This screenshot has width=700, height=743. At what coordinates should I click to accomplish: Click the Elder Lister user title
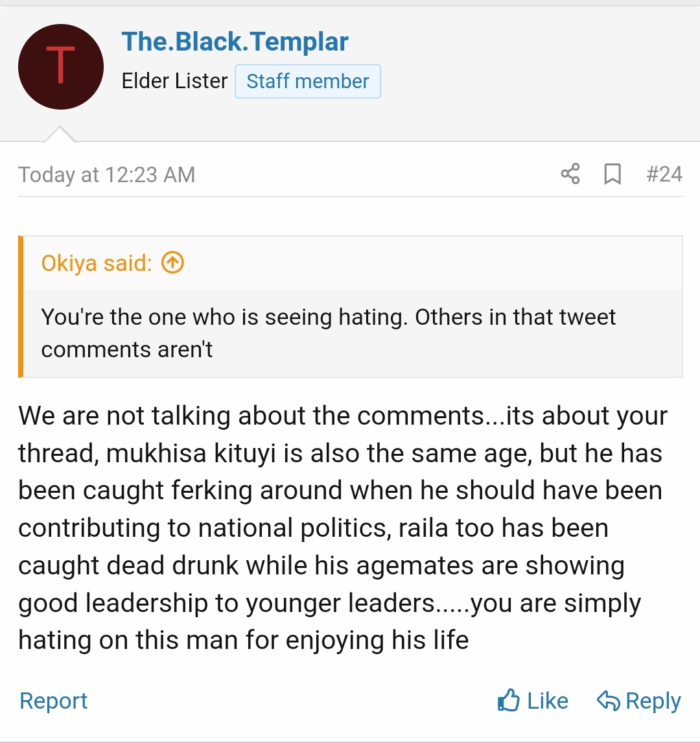(174, 81)
